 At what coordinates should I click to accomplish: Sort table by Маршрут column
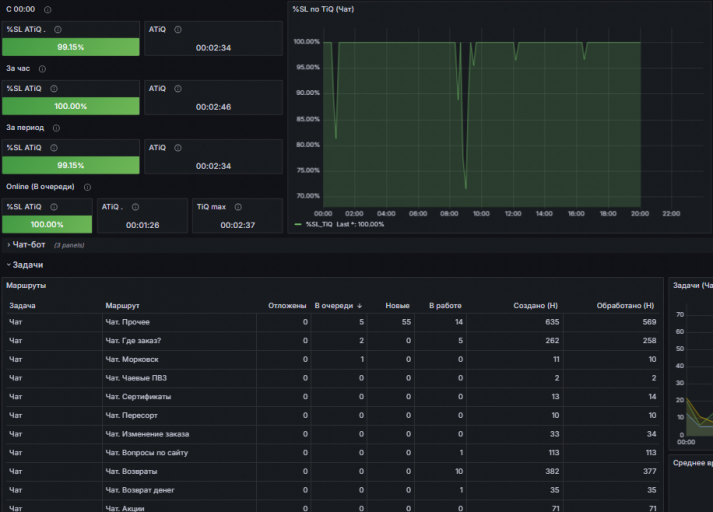(x=122, y=306)
